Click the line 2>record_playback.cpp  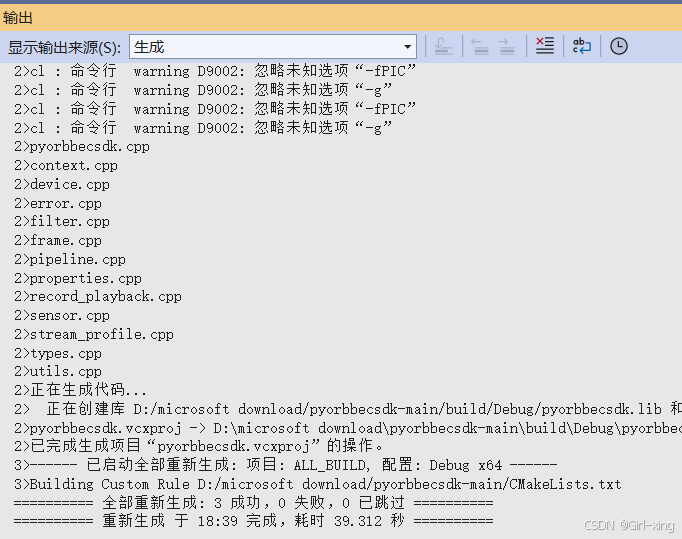click(98, 297)
